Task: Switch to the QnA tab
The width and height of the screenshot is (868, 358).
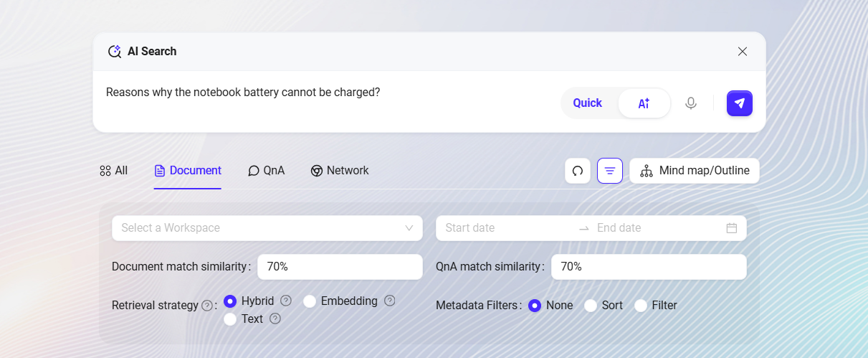Action: [x=267, y=171]
